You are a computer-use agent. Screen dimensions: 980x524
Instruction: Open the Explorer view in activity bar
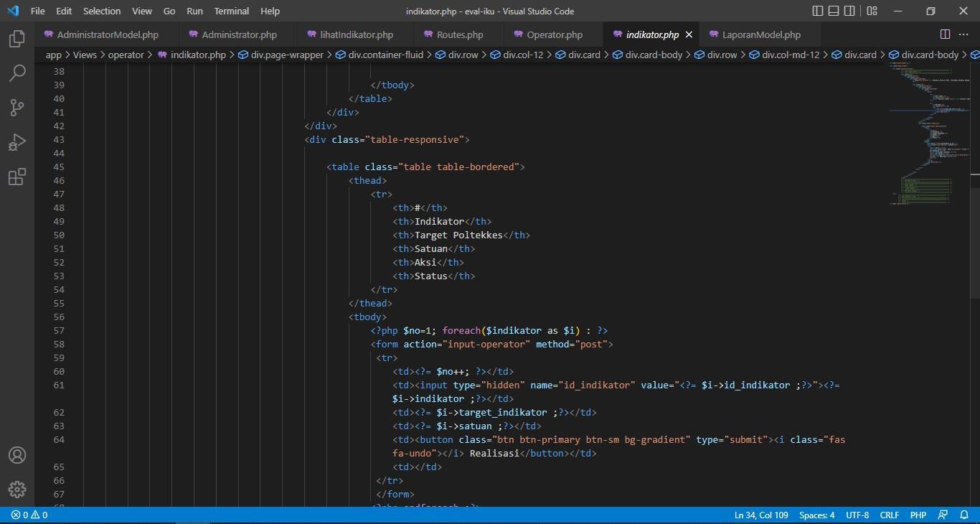coord(17,39)
